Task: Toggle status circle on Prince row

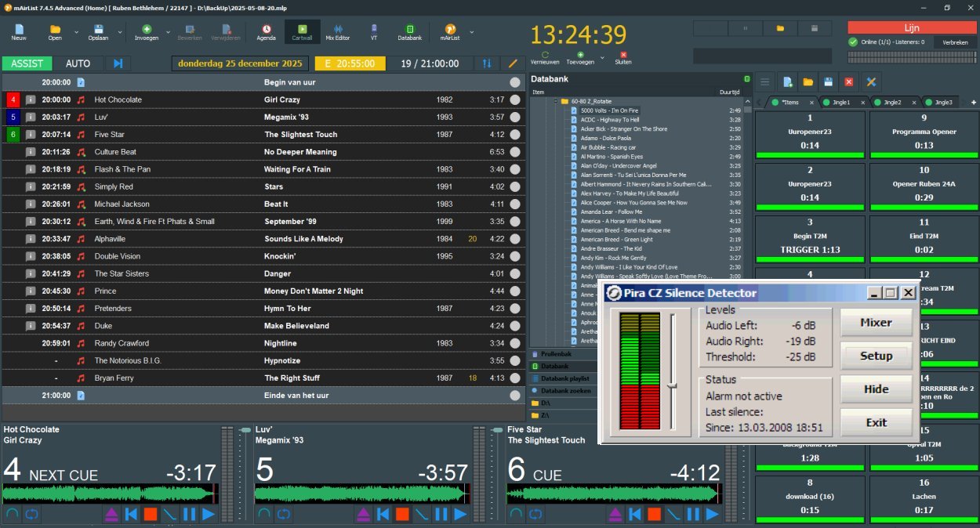Action: tap(515, 291)
